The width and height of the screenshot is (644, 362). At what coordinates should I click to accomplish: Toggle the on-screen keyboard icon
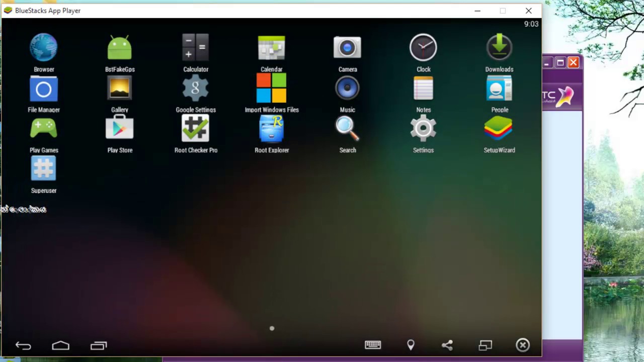(x=373, y=344)
